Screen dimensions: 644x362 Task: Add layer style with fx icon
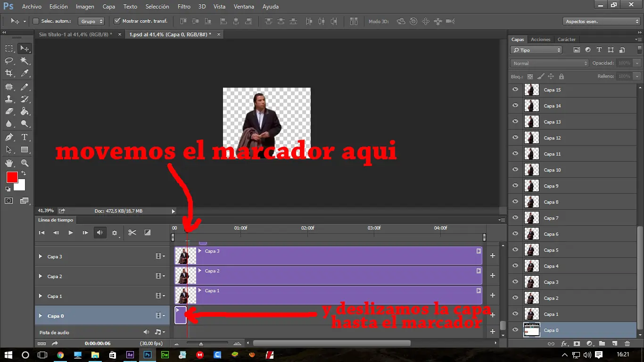[x=564, y=344]
